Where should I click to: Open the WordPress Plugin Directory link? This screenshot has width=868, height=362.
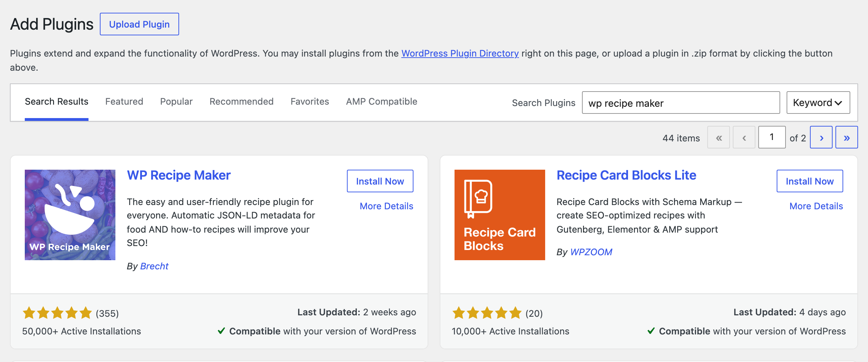[460, 53]
